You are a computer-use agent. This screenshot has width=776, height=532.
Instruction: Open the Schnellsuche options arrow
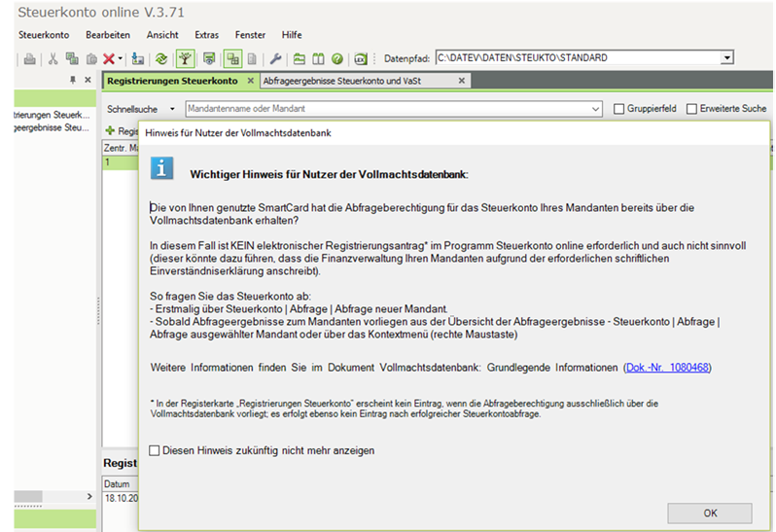[x=172, y=109]
